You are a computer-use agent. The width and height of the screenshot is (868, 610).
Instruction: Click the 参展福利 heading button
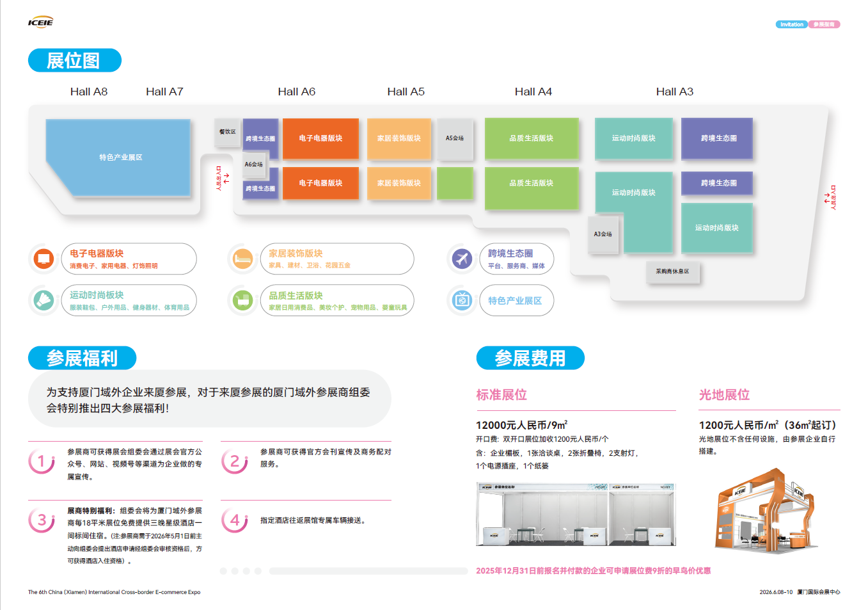(82, 358)
